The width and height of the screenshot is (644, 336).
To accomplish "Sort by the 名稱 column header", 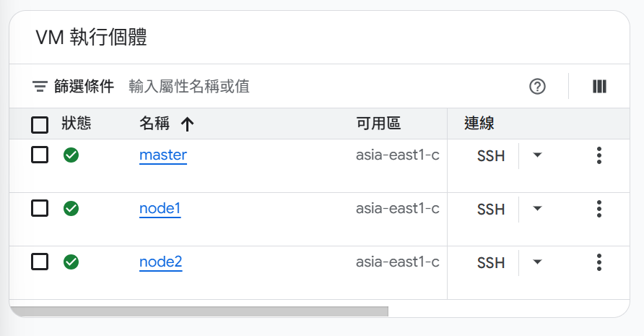I will (x=155, y=124).
